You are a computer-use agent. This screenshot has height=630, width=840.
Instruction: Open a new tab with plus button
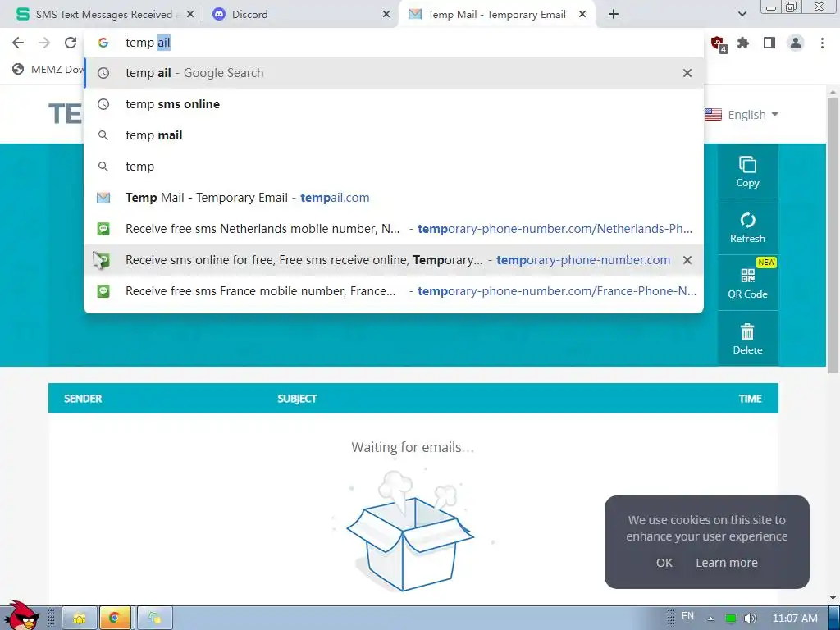pos(614,15)
